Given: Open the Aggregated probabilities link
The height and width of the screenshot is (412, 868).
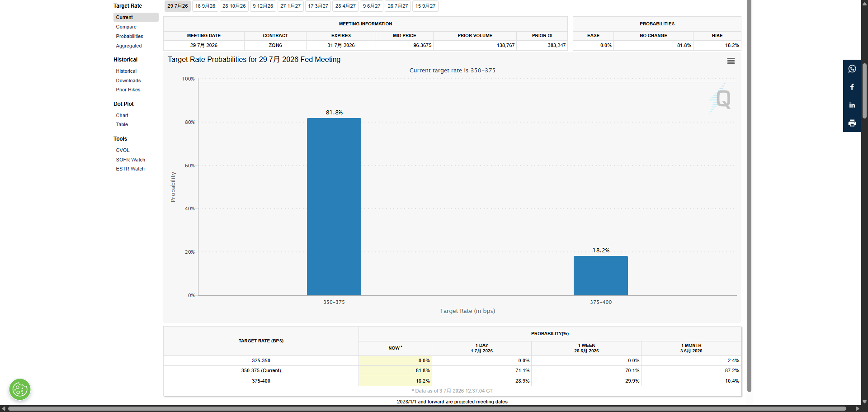Looking at the screenshot, I should [129, 46].
